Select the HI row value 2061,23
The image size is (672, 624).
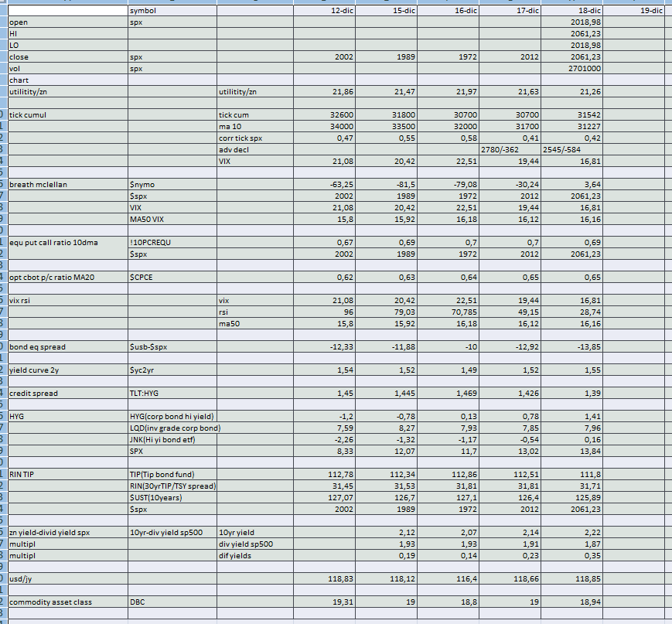click(x=571, y=34)
